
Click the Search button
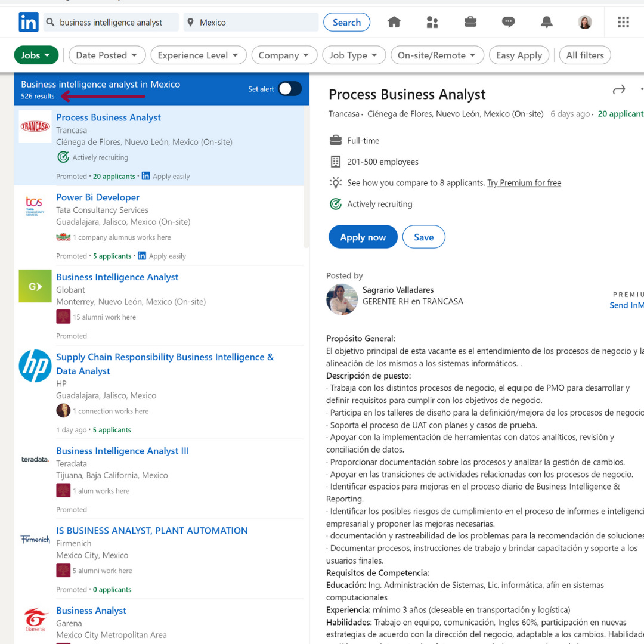point(346,22)
